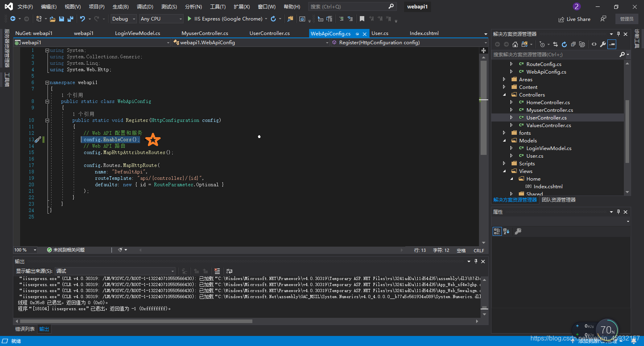This screenshot has height=346, width=644.
Task: Collapse the WebApiConfig class outlining box
Action: 47,101
